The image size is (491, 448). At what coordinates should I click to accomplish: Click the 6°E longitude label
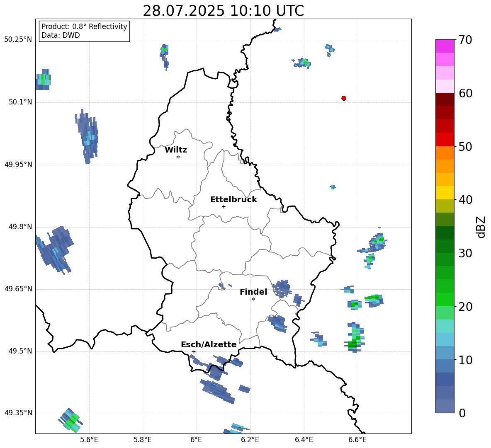[196, 440]
